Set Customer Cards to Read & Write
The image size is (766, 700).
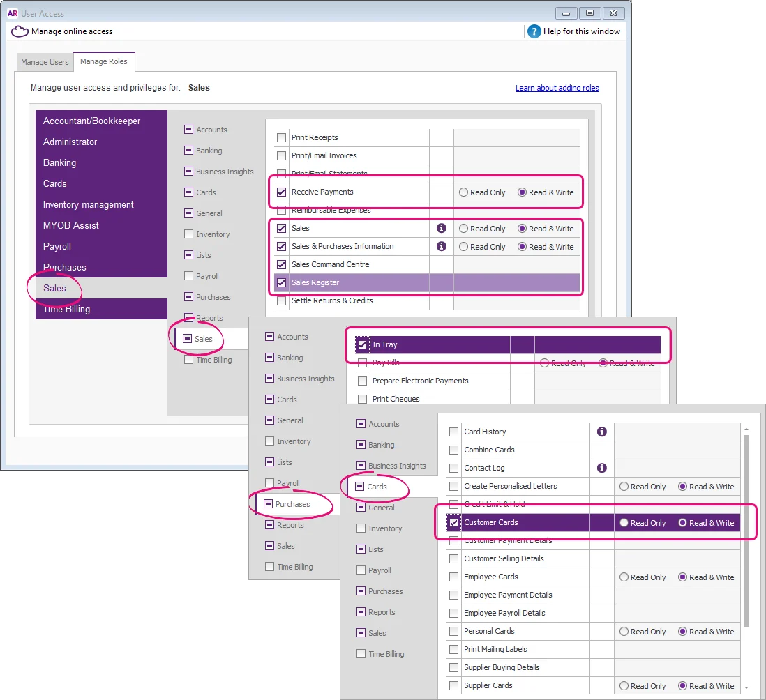[682, 523]
